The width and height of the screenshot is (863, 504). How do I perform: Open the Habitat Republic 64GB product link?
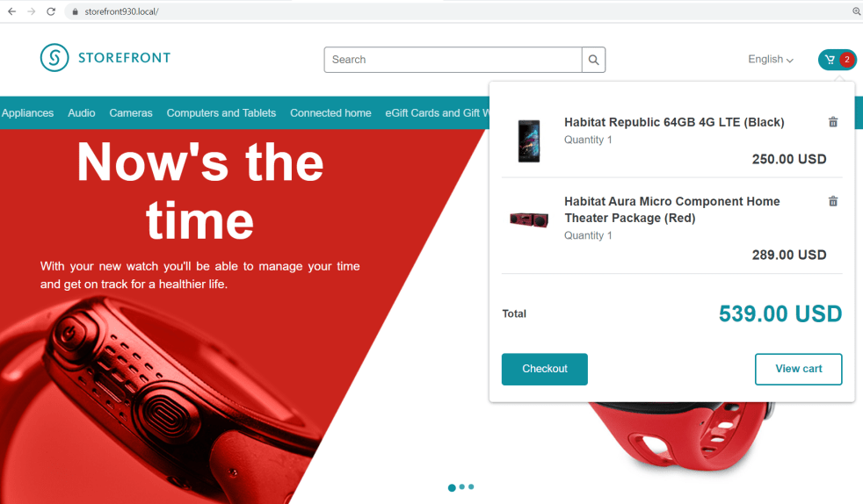(674, 122)
